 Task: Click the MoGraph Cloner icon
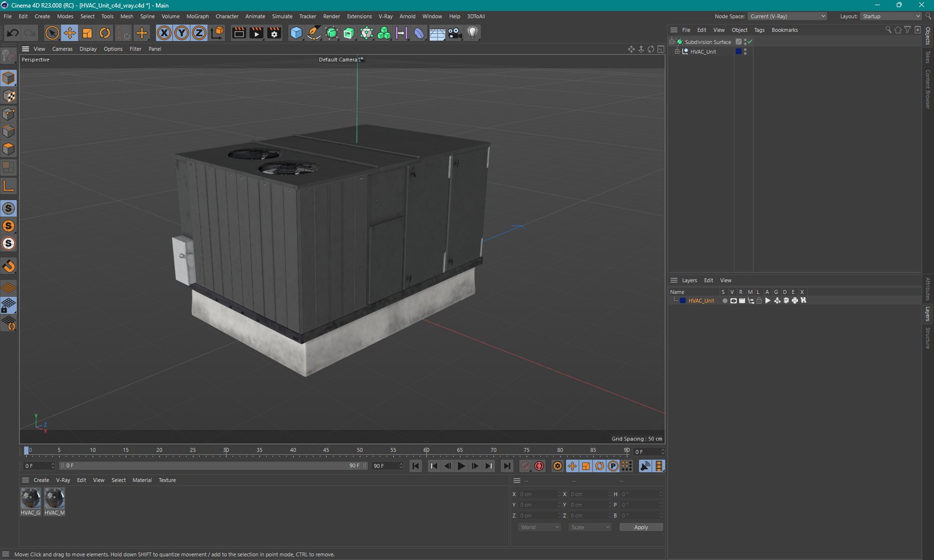(x=384, y=33)
